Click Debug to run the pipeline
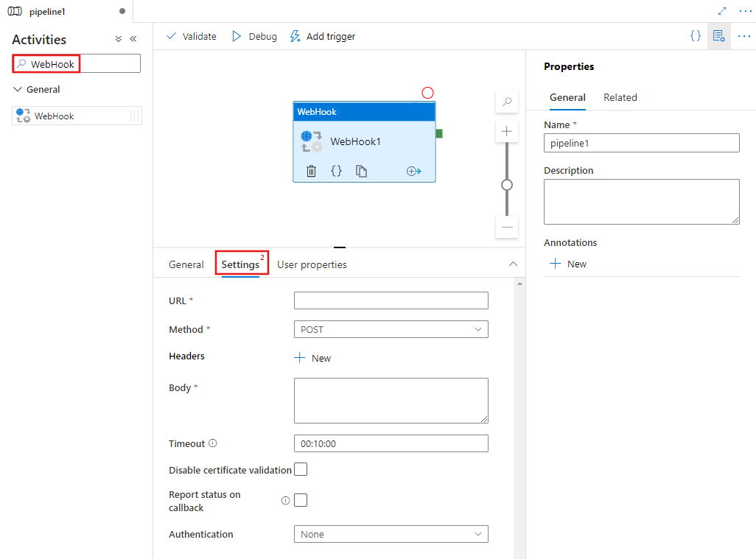Screen dimensions: 756x559 (x=253, y=35)
